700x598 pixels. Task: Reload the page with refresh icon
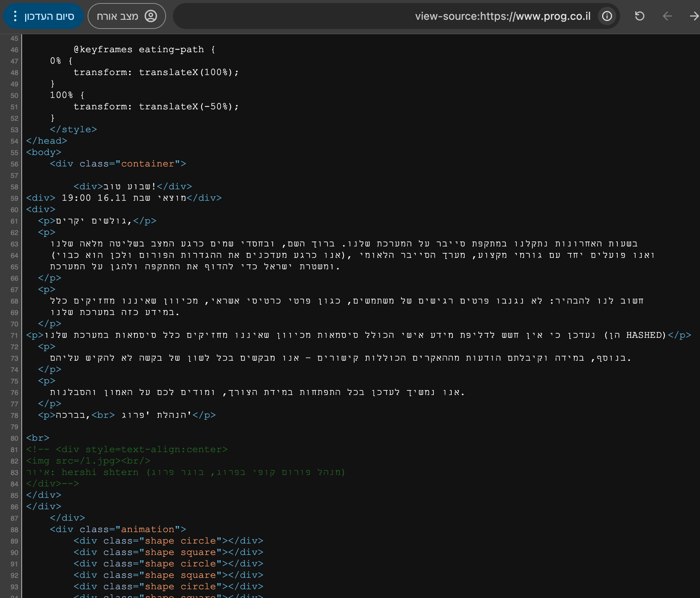(x=639, y=16)
